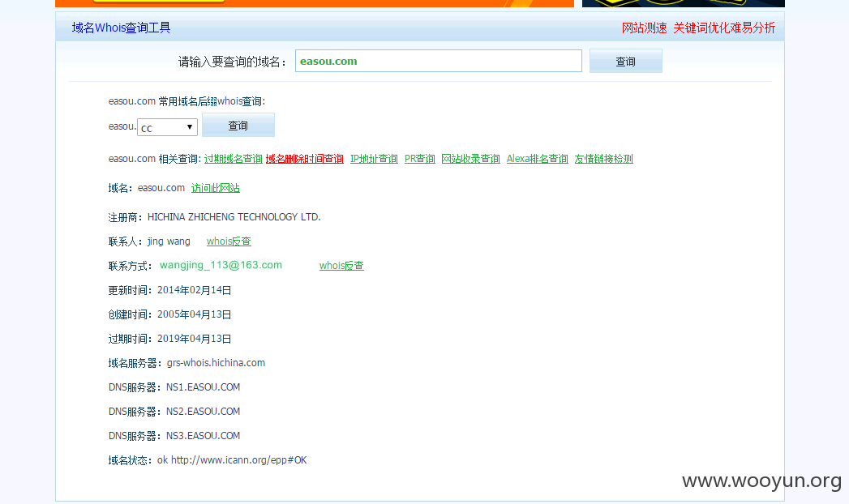
Task: Click easou.com text in 域名 row
Action: (x=161, y=188)
